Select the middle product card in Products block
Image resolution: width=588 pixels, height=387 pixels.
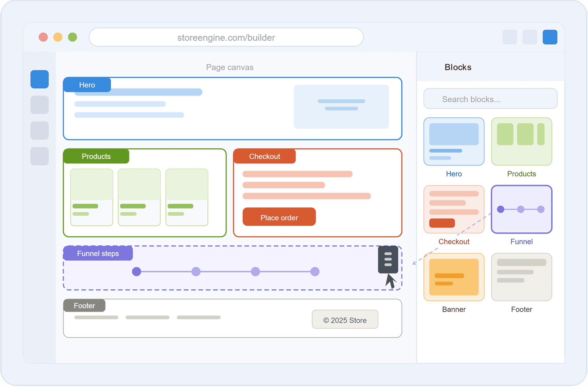(139, 197)
